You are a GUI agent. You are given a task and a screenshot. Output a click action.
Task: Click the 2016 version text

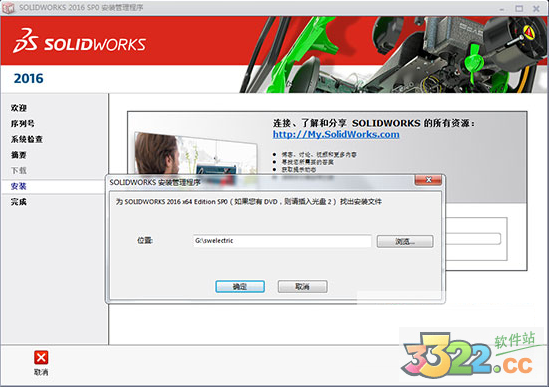click(28, 78)
